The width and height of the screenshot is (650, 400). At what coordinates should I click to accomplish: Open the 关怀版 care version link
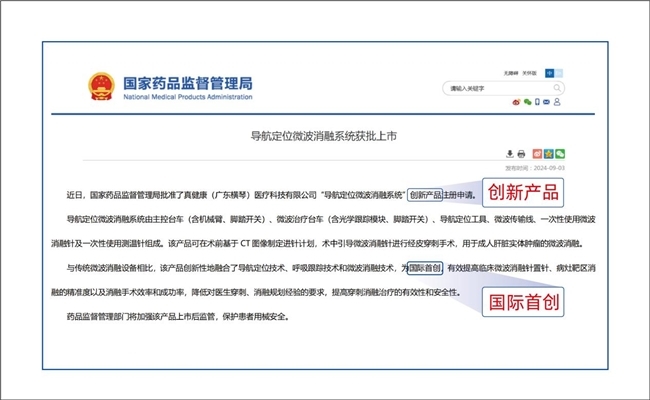[529, 73]
